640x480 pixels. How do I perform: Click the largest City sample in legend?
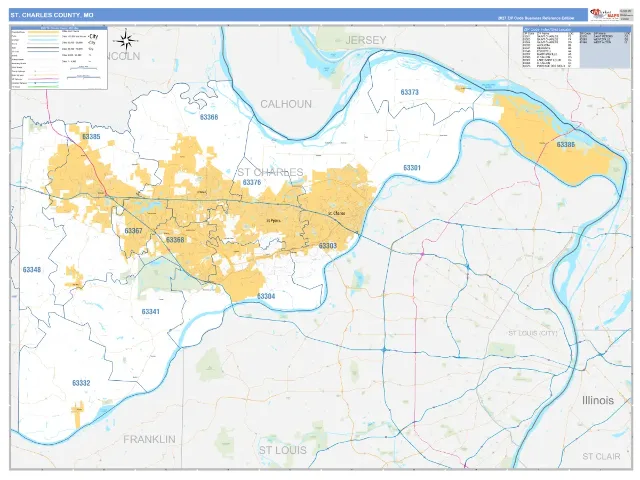click(93, 36)
